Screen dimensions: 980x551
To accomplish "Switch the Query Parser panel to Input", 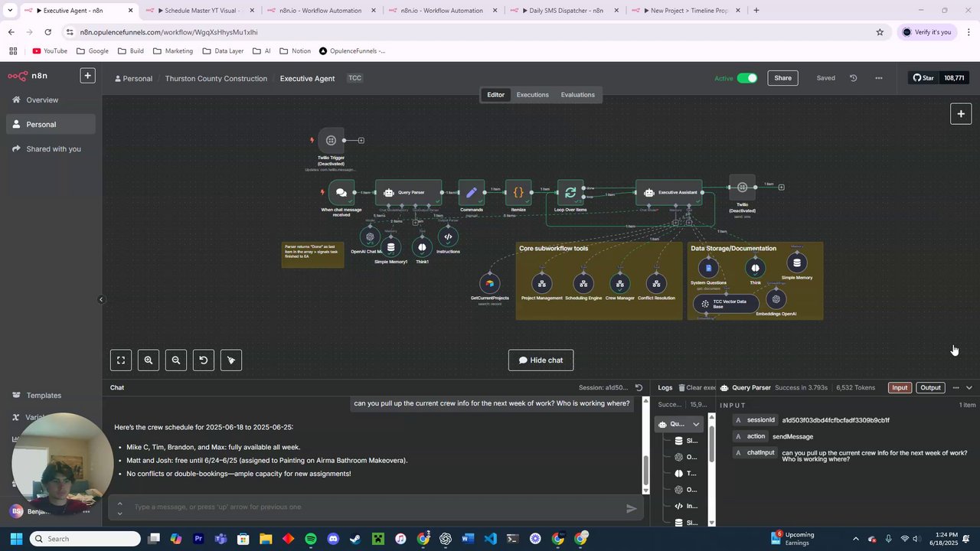I will (900, 388).
